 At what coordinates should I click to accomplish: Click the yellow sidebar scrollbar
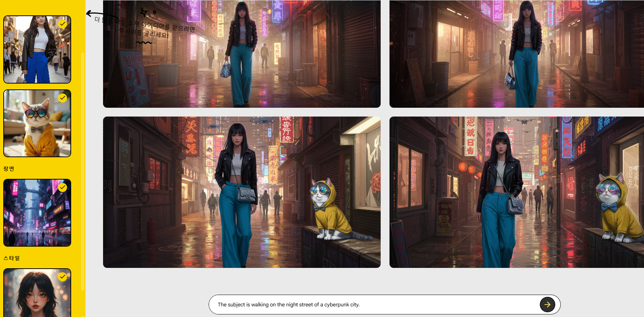83,172
